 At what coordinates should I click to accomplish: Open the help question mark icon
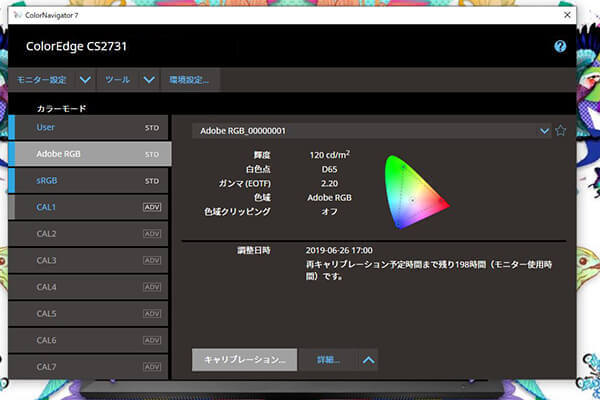(x=560, y=46)
